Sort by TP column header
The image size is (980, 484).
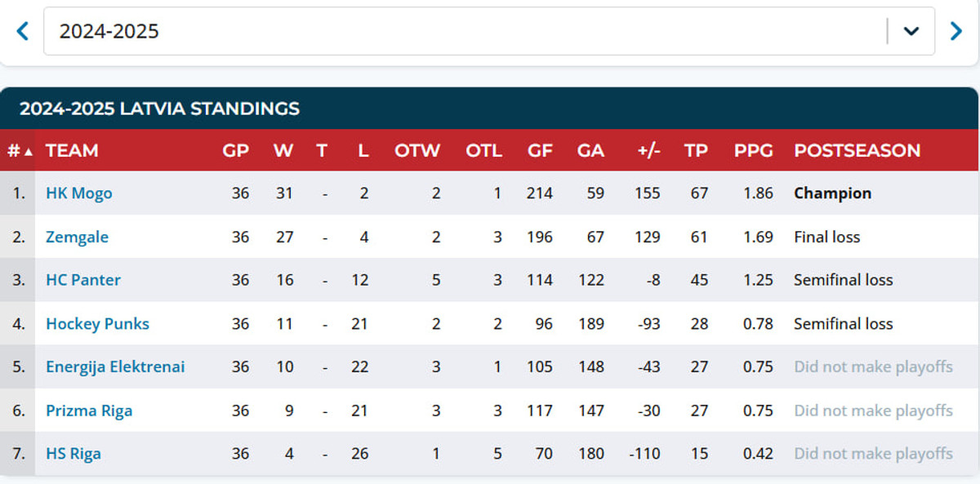pos(696,150)
